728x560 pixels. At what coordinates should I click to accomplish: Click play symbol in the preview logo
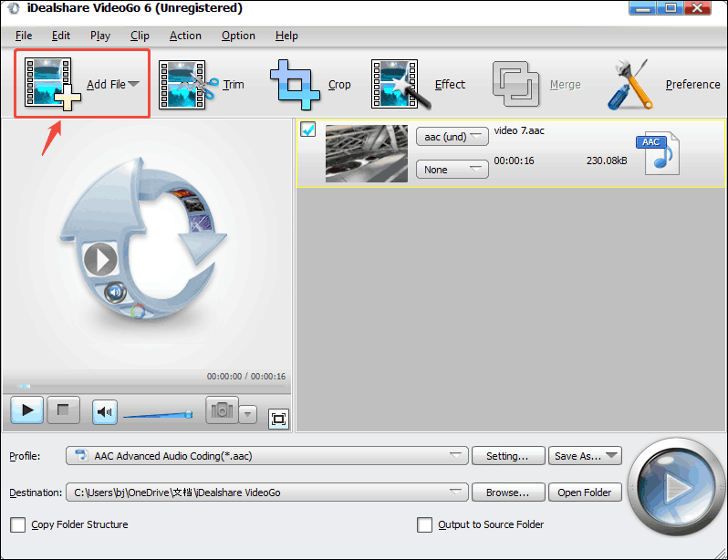tap(100, 259)
